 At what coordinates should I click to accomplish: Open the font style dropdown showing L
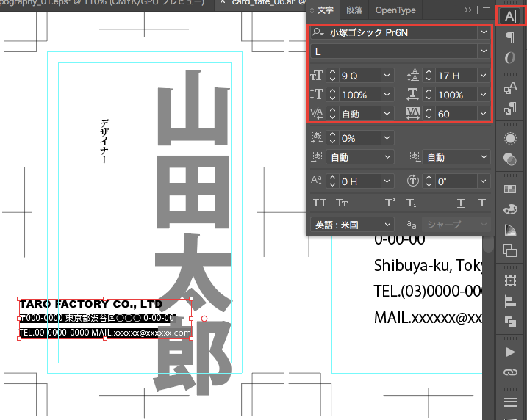click(x=483, y=51)
